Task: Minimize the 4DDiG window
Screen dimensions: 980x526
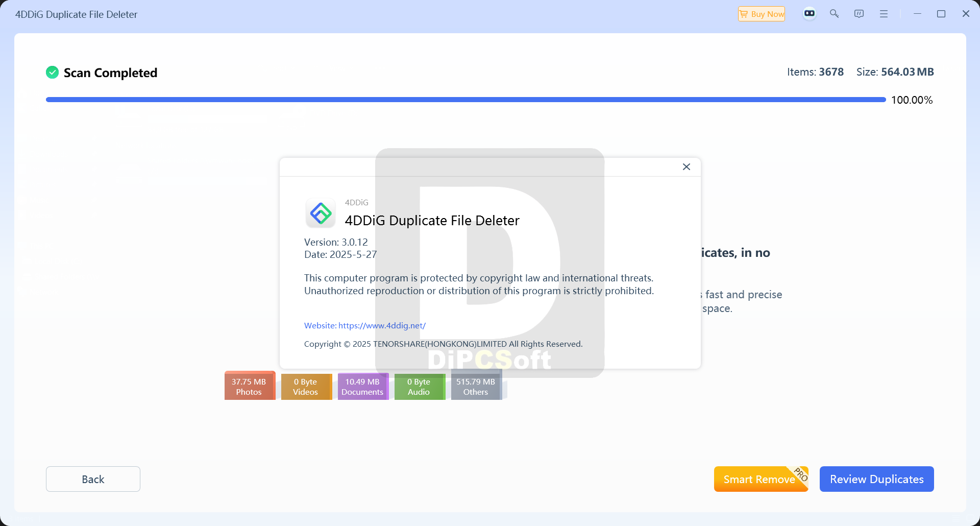Action: pos(917,14)
